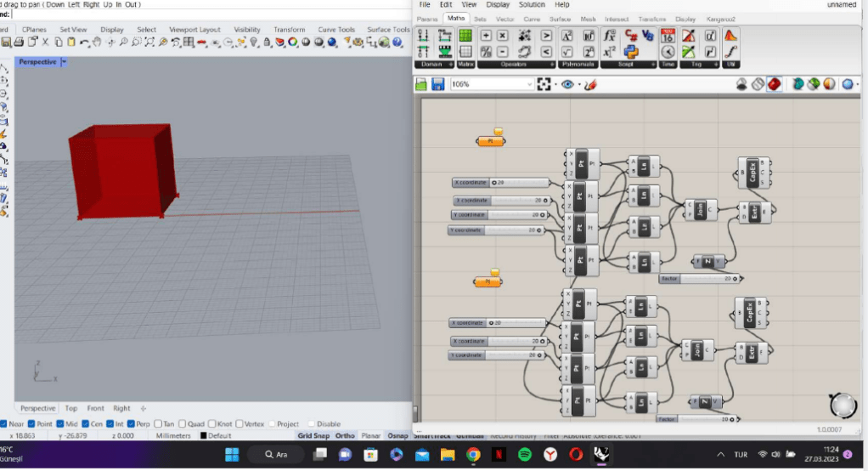Uncheck the Mid osnap checkbox
This screenshot has height=471, width=868.
[60, 423]
